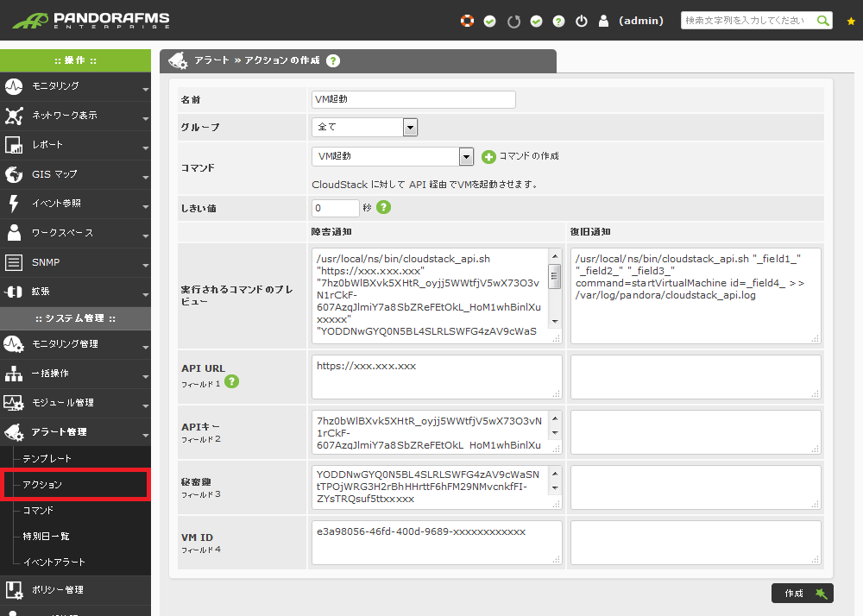Click the 拡張 plugin icon
863x616 pixels.
point(14,292)
